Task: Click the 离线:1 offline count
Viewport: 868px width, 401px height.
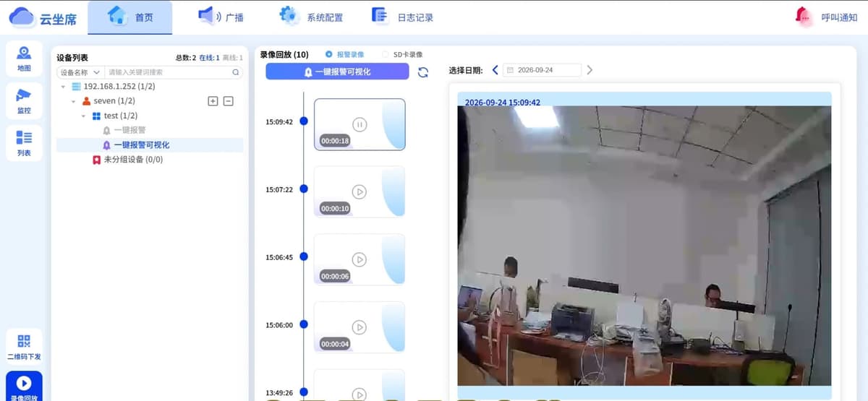Action: pos(232,58)
